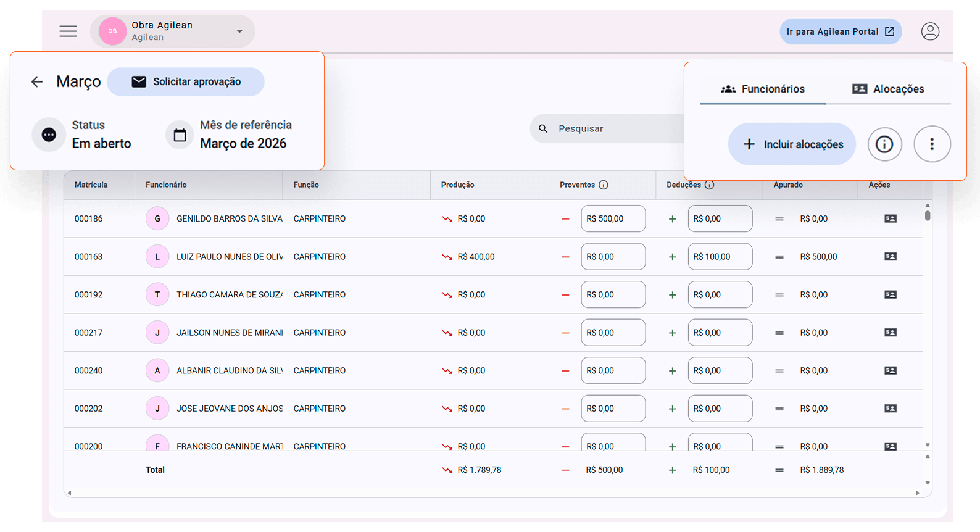Click the table vertical scrollbar thumb

coord(928,215)
